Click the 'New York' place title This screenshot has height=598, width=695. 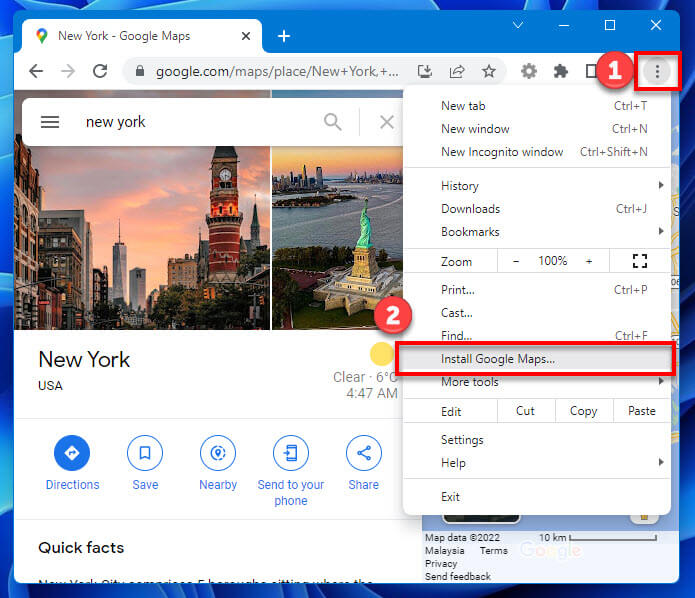click(84, 359)
